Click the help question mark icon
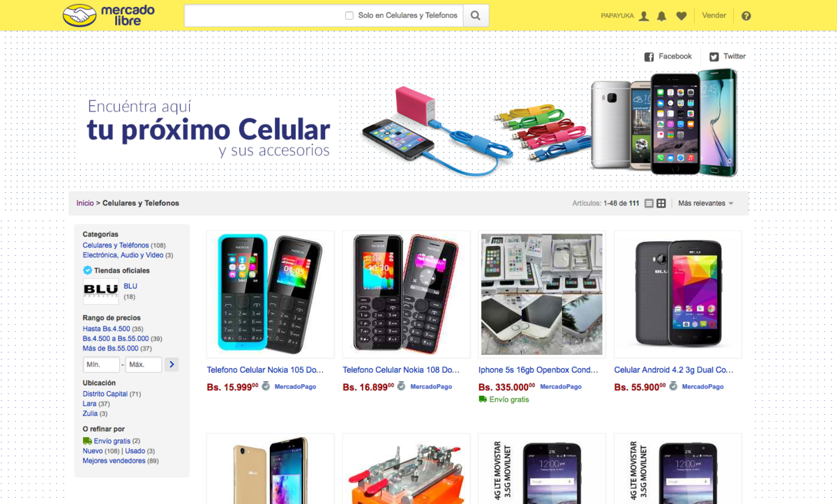The height and width of the screenshot is (504, 837). (x=746, y=16)
